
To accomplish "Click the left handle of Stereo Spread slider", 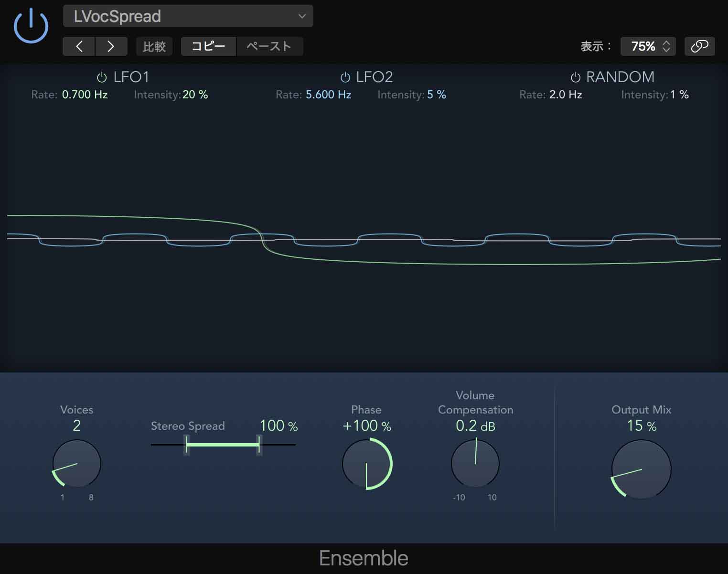I will [187, 445].
